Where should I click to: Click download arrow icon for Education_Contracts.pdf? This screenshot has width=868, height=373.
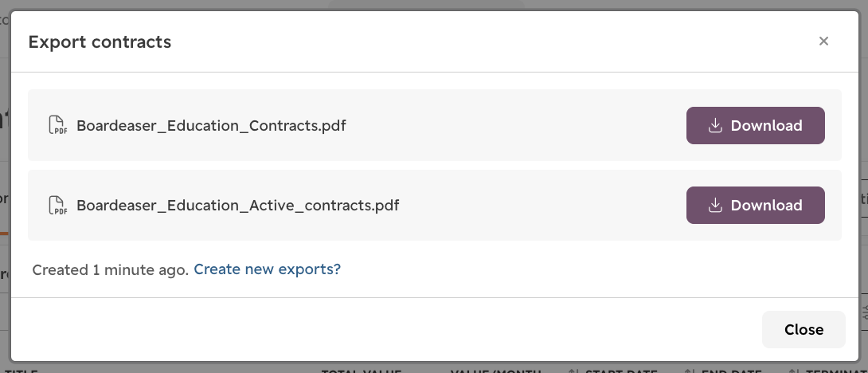(715, 125)
